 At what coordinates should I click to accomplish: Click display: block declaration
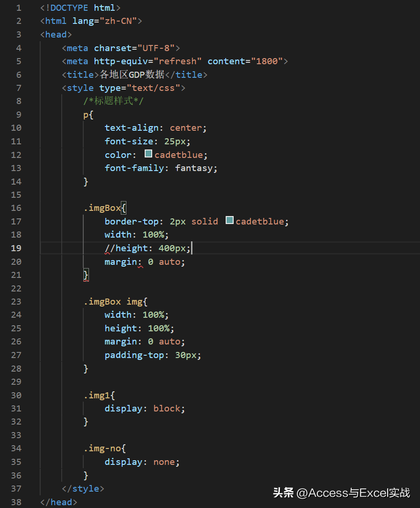[x=145, y=409]
